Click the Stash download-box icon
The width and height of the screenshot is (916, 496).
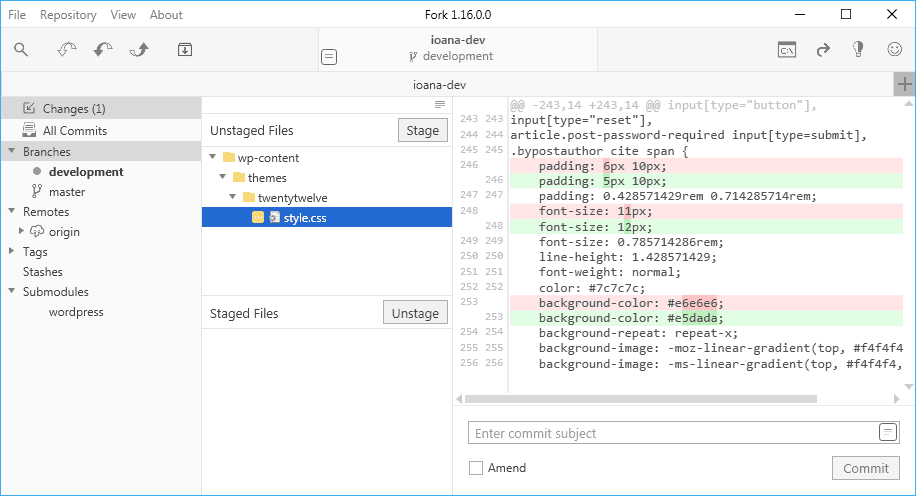[185, 50]
